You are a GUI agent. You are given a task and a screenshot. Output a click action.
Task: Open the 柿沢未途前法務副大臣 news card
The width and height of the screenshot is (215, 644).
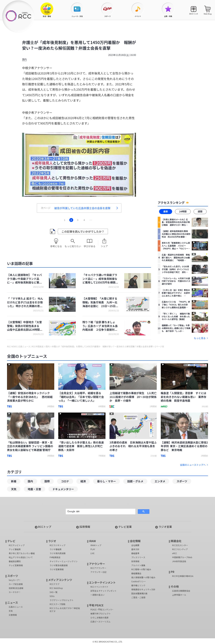pyautogui.click(x=184, y=435)
